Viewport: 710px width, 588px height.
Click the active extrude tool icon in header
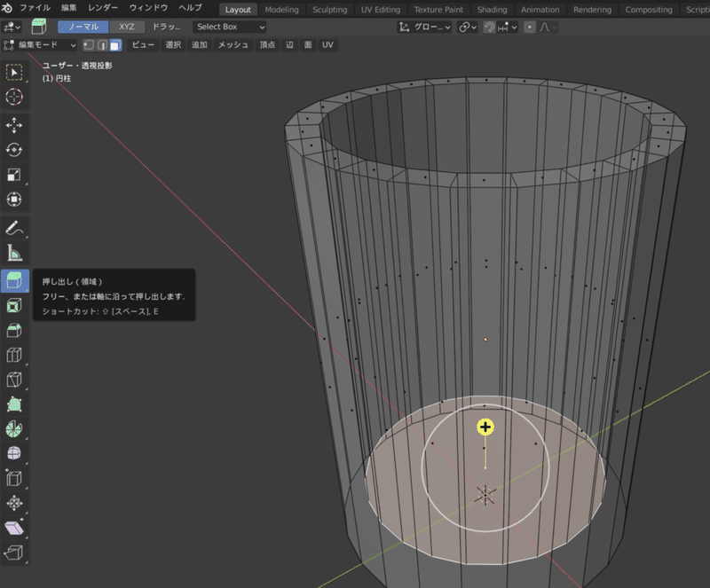pyautogui.click(x=39, y=27)
